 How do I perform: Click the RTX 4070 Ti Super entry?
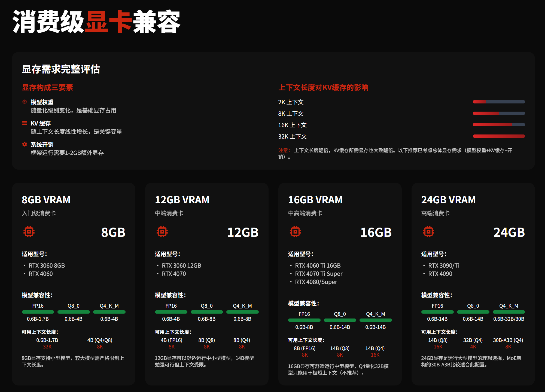[319, 274]
